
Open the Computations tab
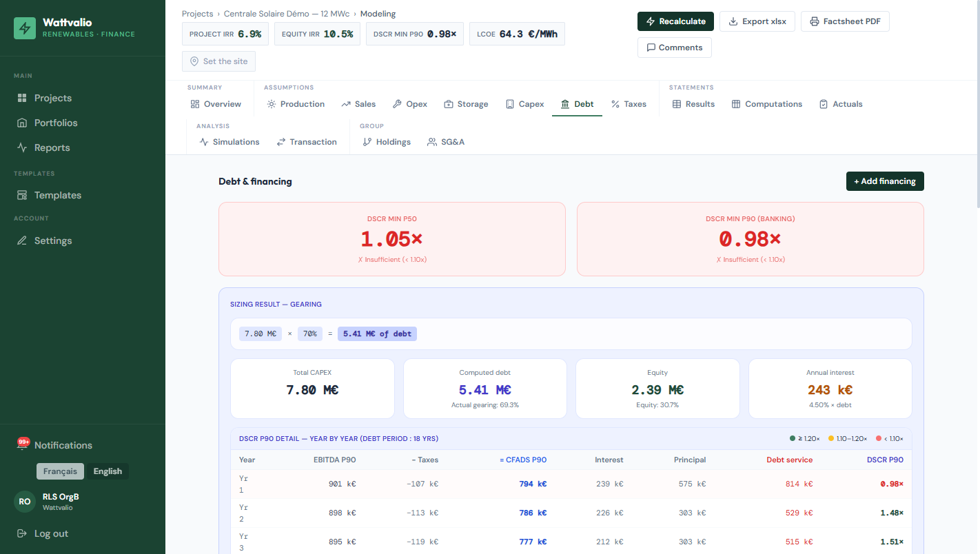[766, 104]
